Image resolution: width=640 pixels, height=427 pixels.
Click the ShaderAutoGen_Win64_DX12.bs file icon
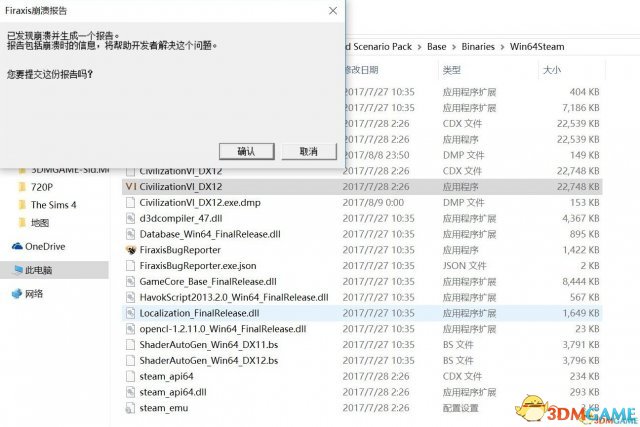(x=131, y=360)
